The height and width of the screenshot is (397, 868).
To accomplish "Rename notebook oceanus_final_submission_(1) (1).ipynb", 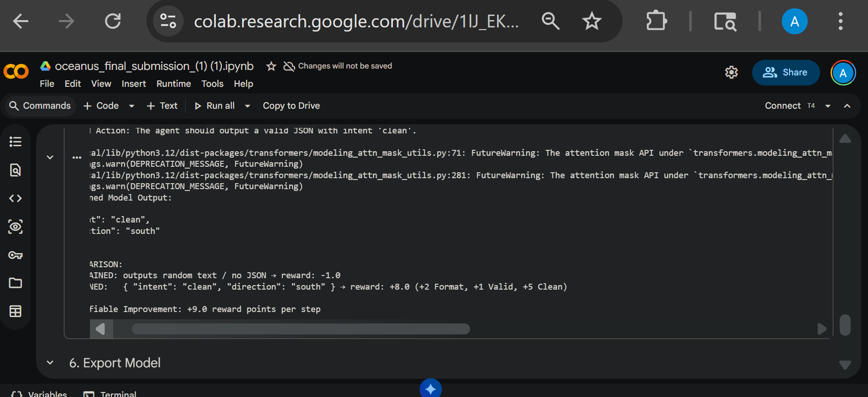I will (154, 66).
